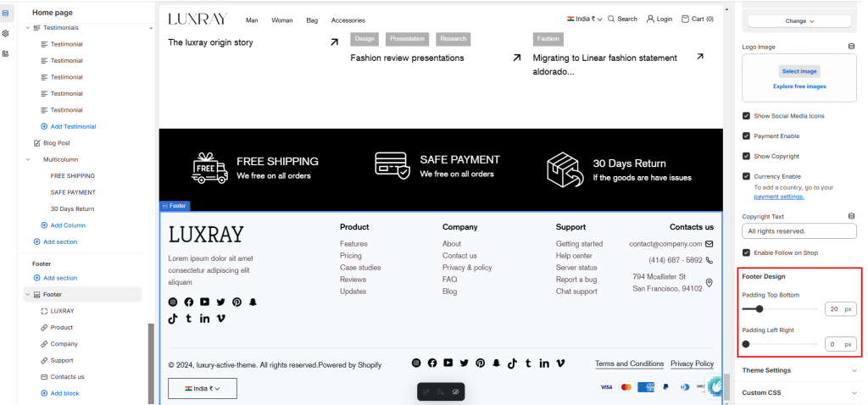Click Instagram icon below the Lorem ipsum description
Viewport: 868px width, 405px height.
(173, 302)
